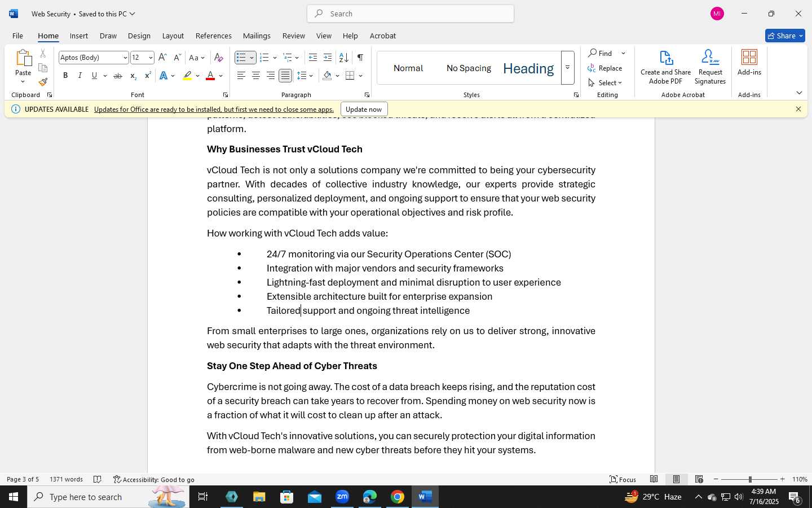Click the Cut scissors icon
The width and height of the screenshot is (812, 508).
pos(43,54)
